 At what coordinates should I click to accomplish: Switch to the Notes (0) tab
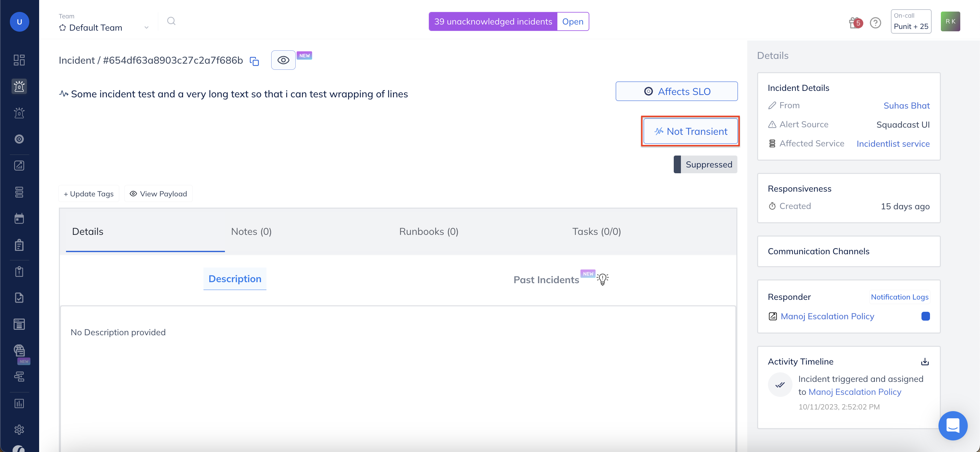[251, 231]
